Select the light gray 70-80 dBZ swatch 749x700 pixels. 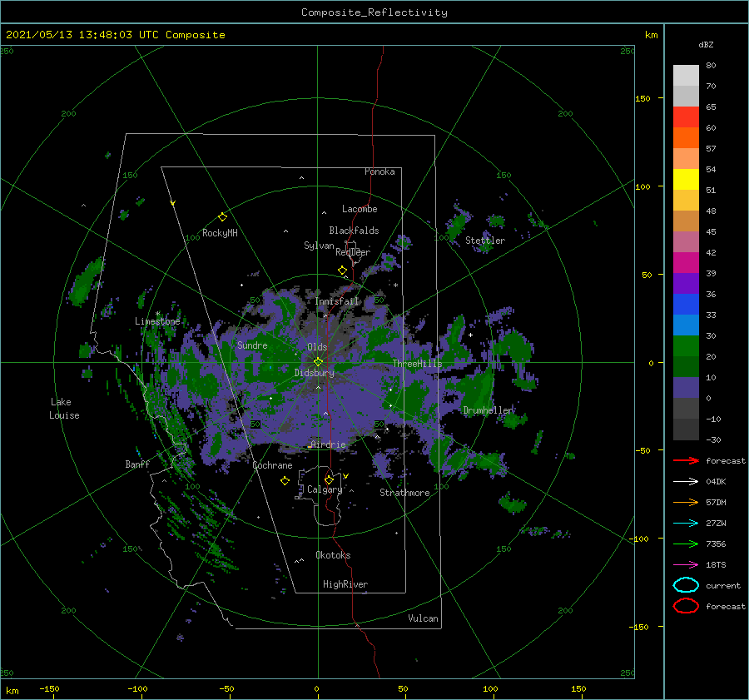pyautogui.click(x=686, y=76)
